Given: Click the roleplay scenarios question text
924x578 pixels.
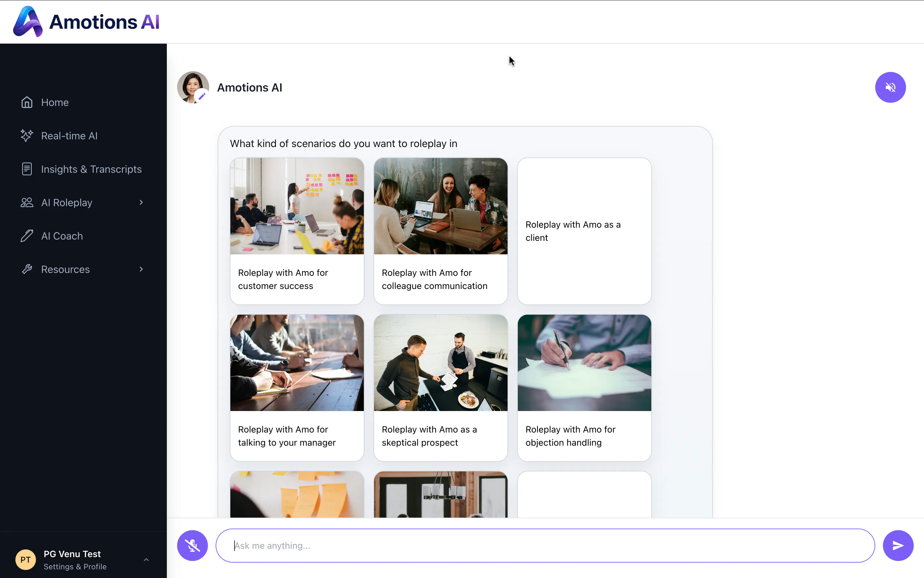Looking at the screenshot, I should click(x=343, y=144).
